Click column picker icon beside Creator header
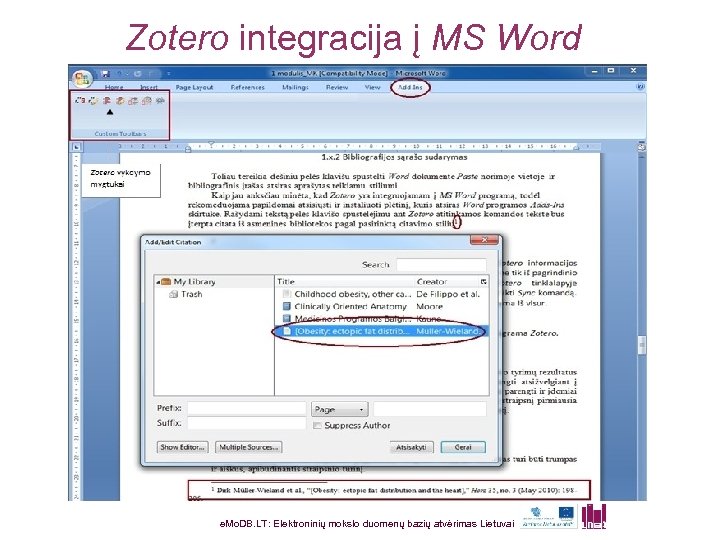 point(483,281)
